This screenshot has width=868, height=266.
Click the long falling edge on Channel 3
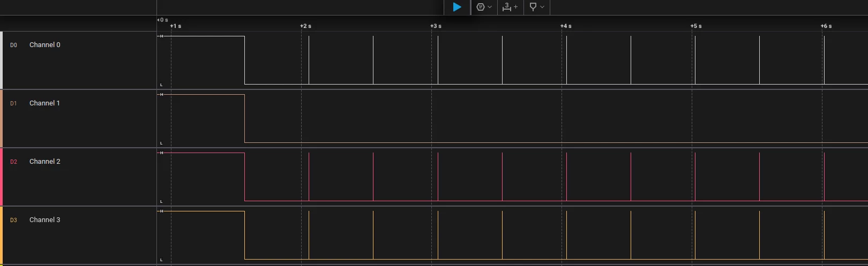pyautogui.click(x=244, y=235)
